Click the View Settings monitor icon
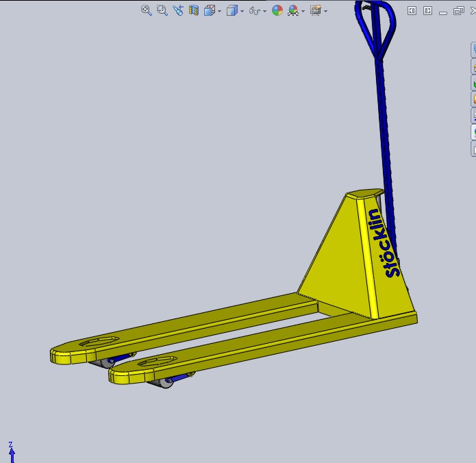 point(316,10)
